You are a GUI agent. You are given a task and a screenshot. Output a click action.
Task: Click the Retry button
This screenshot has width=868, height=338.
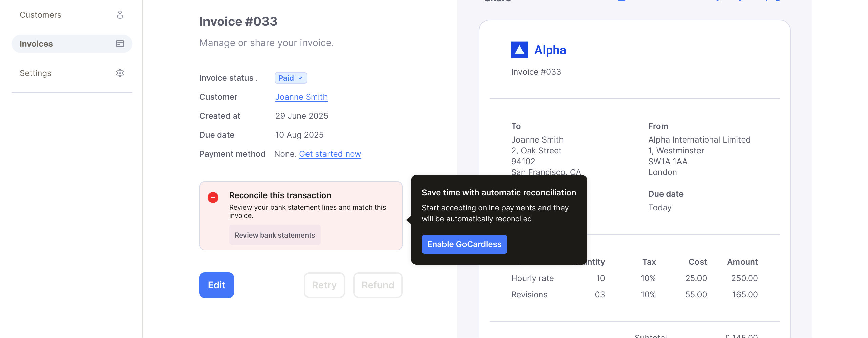(324, 285)
